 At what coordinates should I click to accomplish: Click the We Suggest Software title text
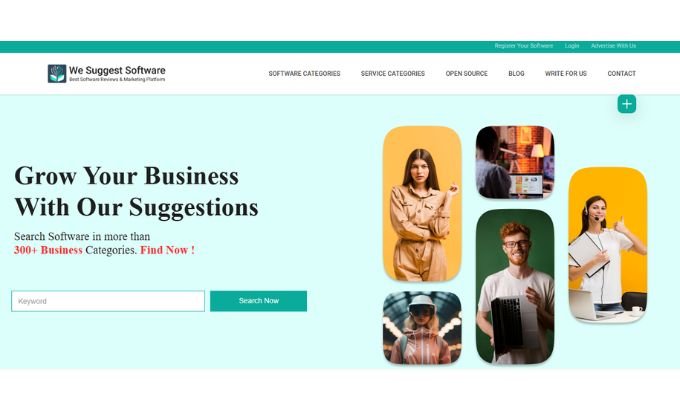117,70
